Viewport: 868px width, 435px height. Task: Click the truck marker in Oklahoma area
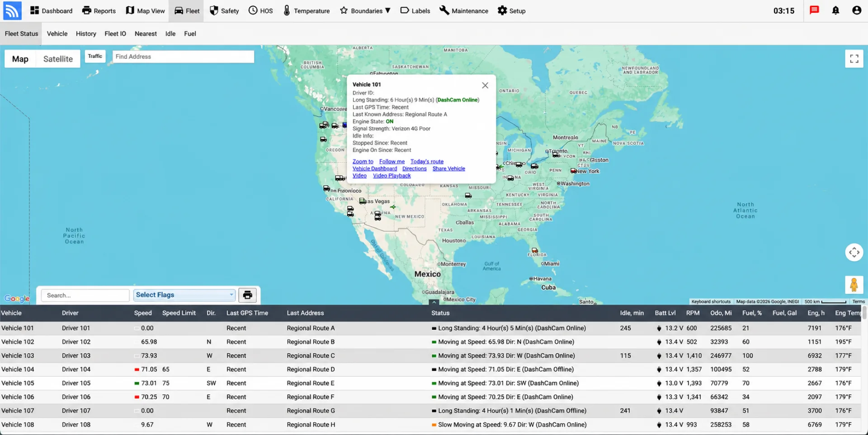(468, 196)
